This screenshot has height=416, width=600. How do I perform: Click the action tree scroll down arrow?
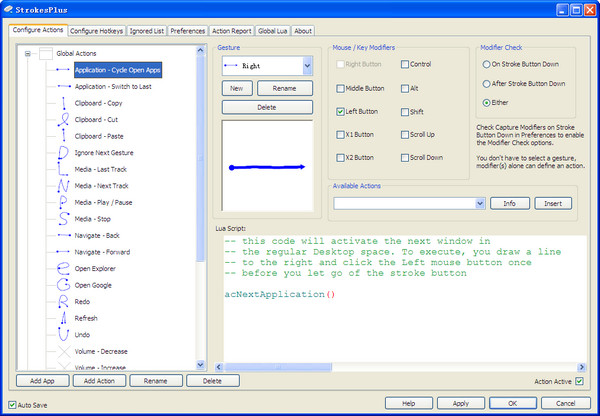[200, 365]
